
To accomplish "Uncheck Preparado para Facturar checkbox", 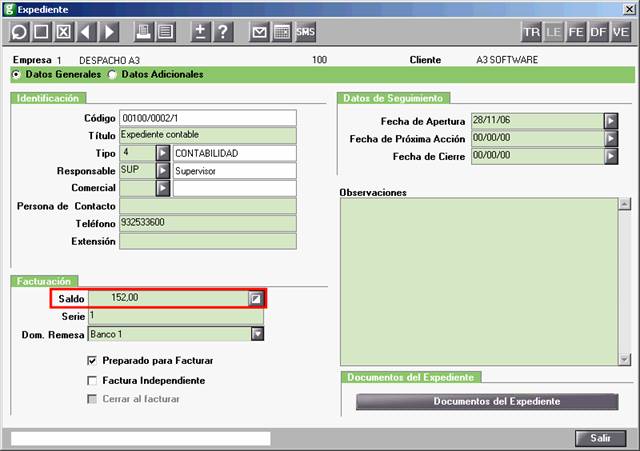I will tap(92, 360).
